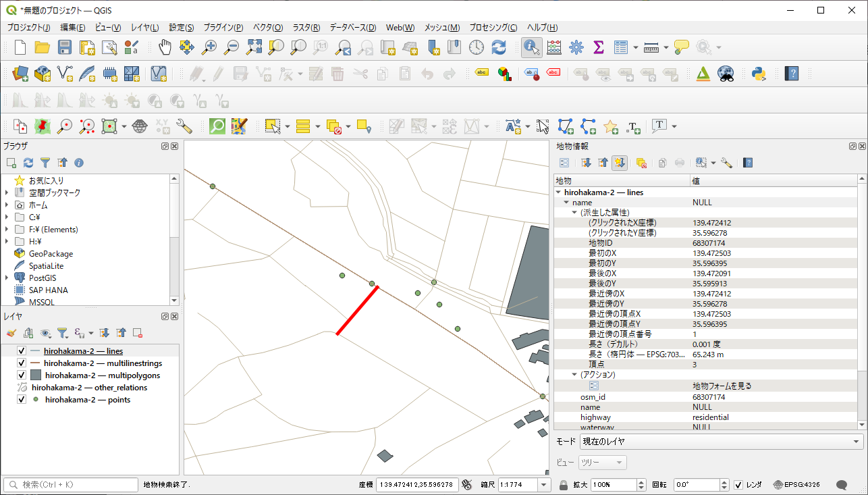
Task: Open the プロセシング(C) menu
Action: point(493,28)
